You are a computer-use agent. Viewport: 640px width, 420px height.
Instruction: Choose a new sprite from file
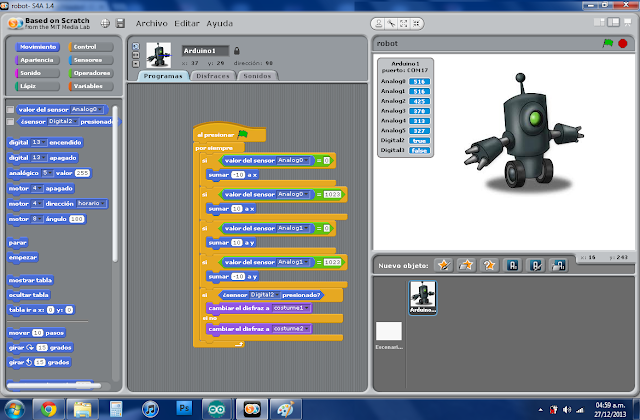[x=467, y=265]
